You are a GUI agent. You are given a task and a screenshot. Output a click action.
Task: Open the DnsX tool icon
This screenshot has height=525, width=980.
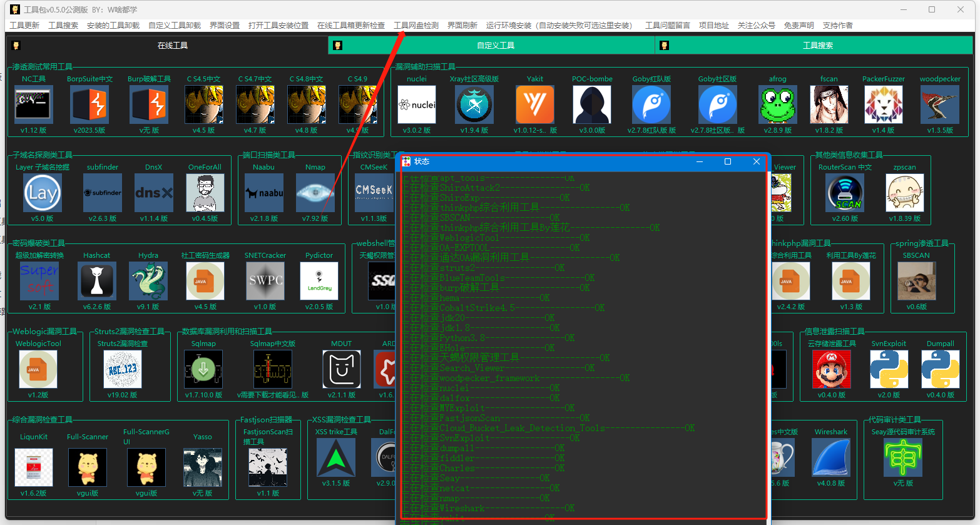tap(154, 193)
